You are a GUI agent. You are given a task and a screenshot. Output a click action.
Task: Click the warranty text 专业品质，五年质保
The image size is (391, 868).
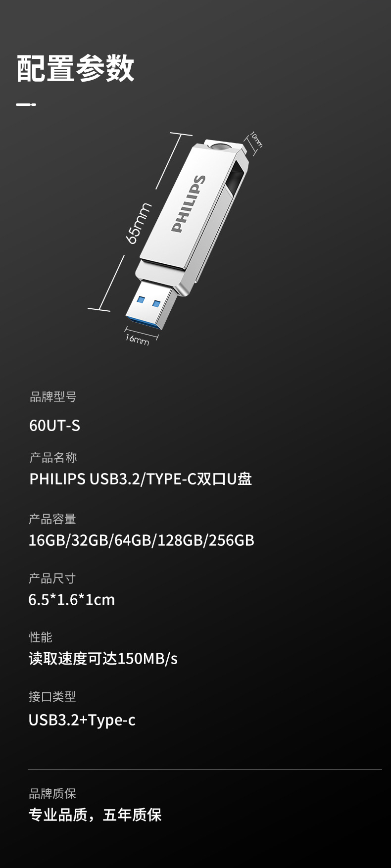[x=95, y=815]
